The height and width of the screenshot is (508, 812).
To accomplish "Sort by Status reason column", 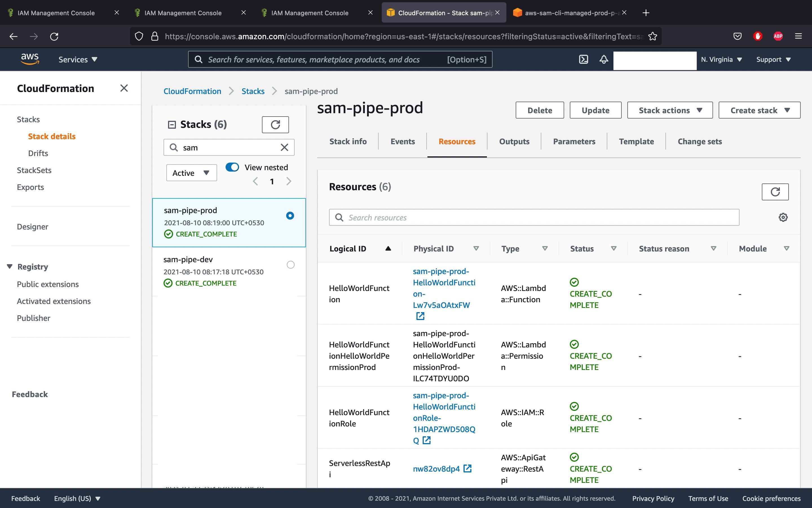I will click(x=714, y=248).
